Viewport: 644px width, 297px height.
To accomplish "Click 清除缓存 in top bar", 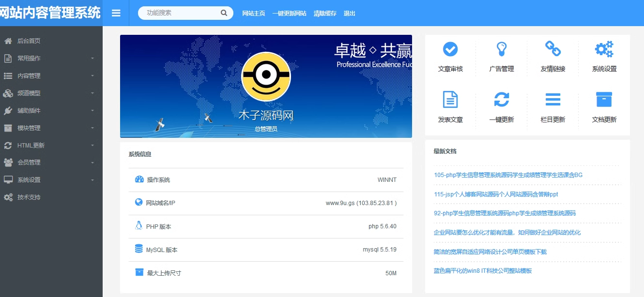I will point(325,14).
